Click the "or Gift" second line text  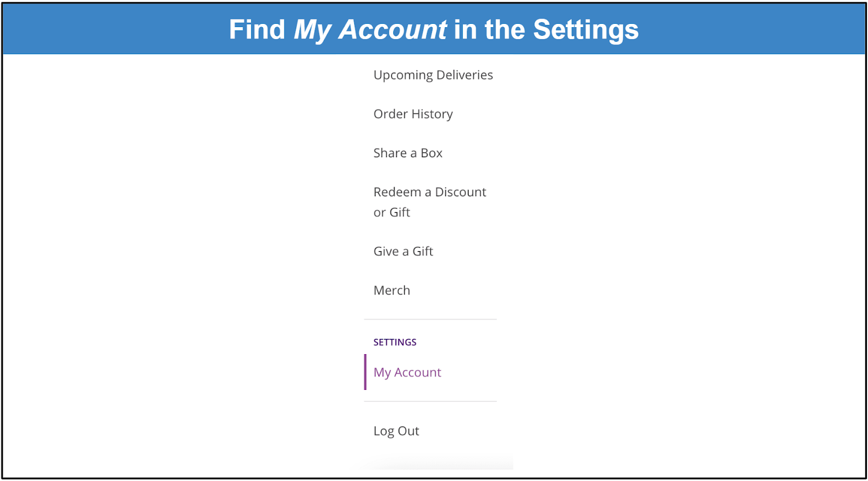point(392,213)
